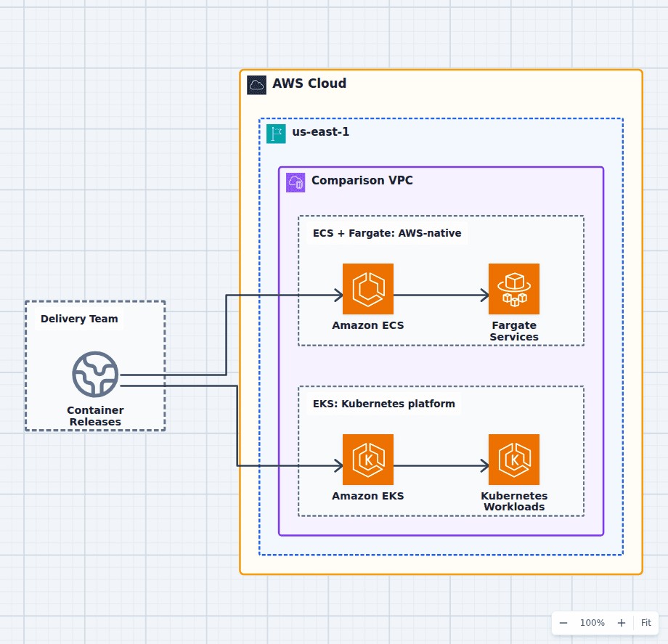Select the Fargate Services icon

[x=514, y=289]
